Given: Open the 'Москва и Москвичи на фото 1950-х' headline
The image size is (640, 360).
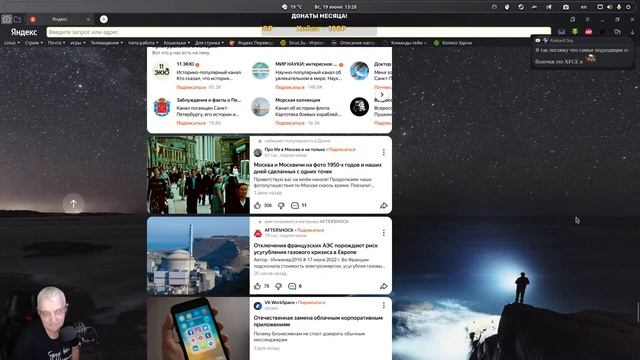Looking at the screenshot, I should point(318,168).
